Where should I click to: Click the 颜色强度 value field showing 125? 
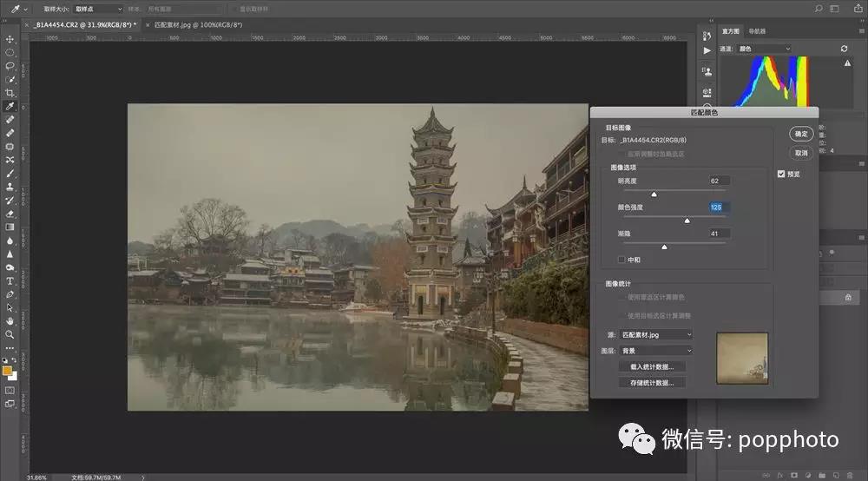tap(719, 207)
